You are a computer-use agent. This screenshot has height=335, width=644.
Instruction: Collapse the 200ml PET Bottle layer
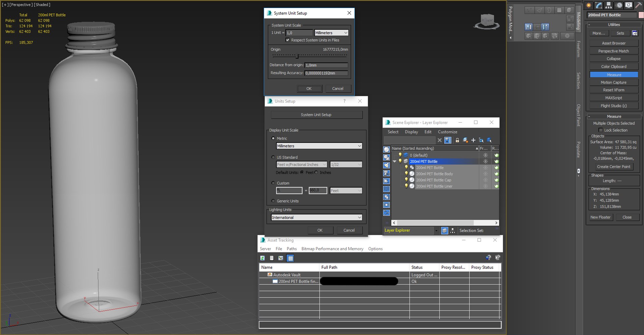395,161
